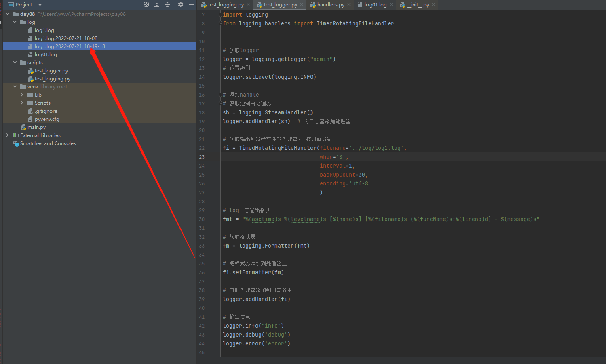The image size is (606, 364).
Task: Toggle code fold marker on line 7
Action: pyautogui.click(x=220, y=15)
